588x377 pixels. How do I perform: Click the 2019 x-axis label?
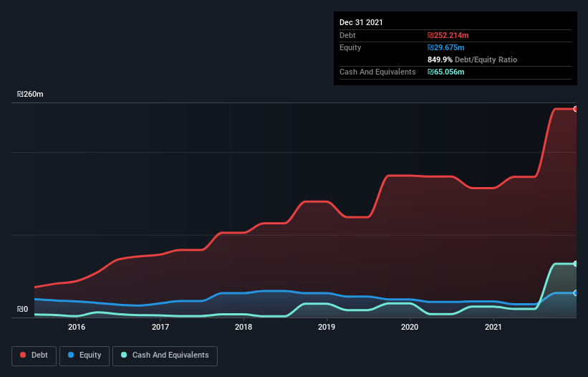pyautogui.click(x=327, y=327)
